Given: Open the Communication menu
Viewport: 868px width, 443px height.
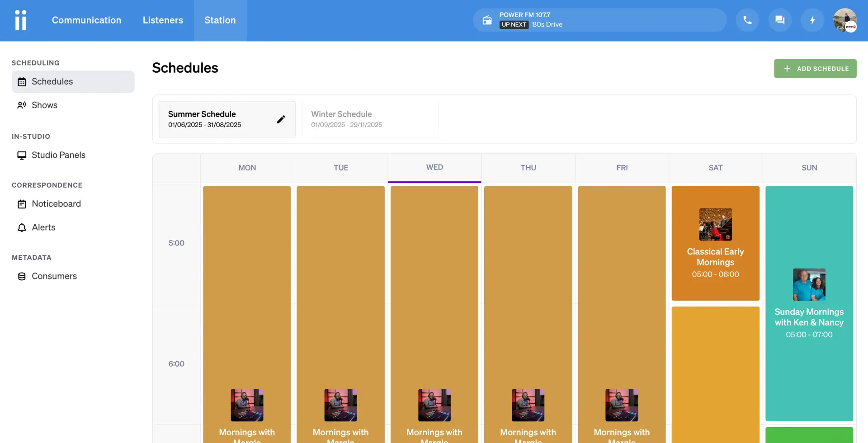Looking at the screenshot, I should coord(86,20).
